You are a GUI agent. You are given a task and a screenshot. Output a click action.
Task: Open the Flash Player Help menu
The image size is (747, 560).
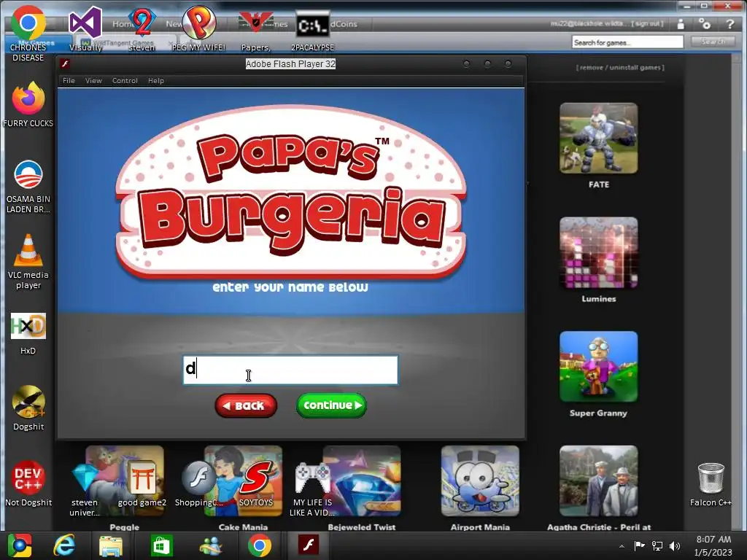(x=156, y=80)
